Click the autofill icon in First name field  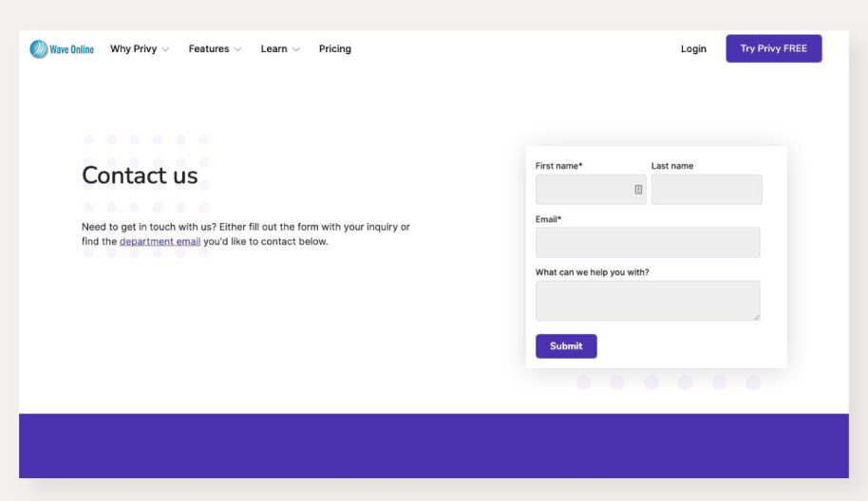[638, 190]
